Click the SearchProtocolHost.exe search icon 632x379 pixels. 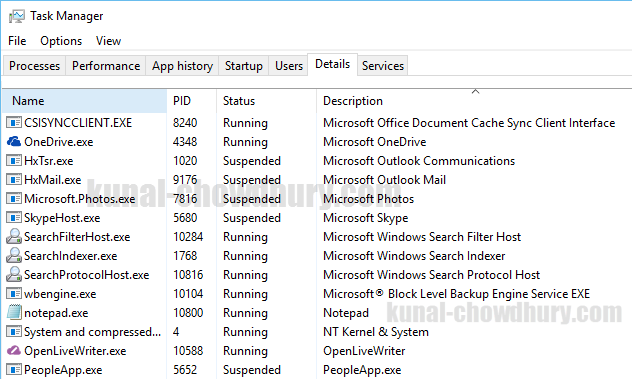pyautogui.click(x=14, y=274)
